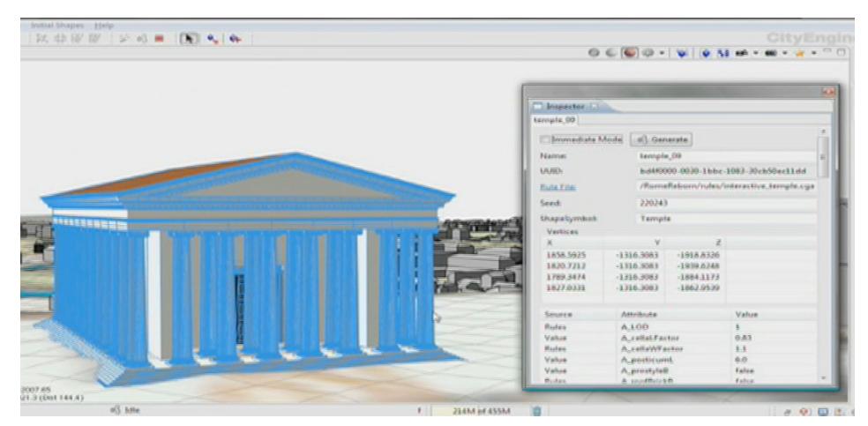Click the second greyed-out icon in left toolbar

(x=59, y=38)
